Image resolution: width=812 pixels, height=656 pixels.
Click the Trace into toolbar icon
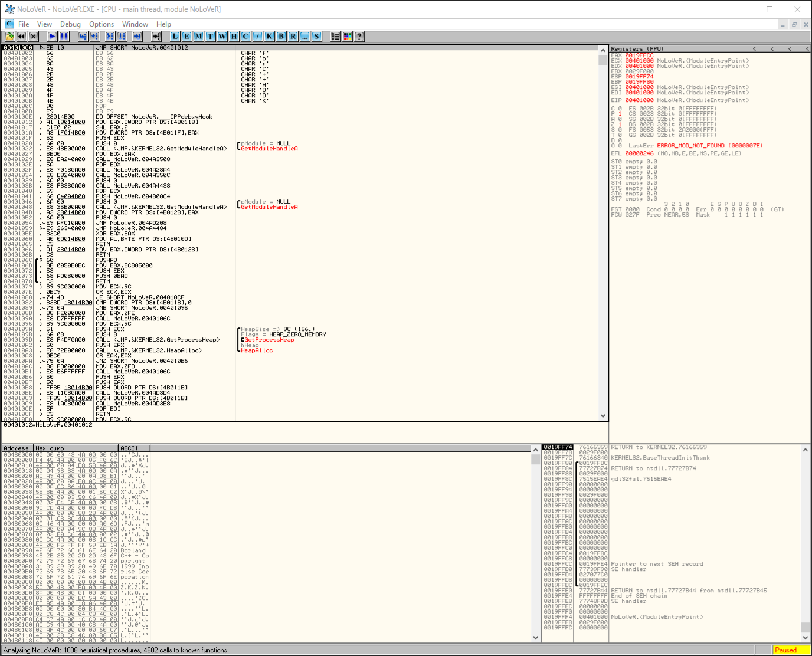coord(110,36)
